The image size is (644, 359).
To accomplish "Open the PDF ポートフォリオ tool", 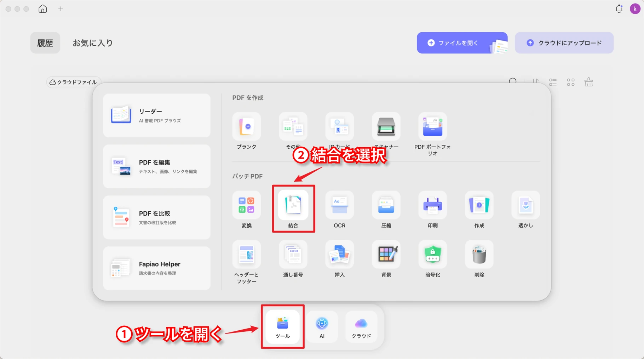I will pyautogui.click(x=432, y=126).
